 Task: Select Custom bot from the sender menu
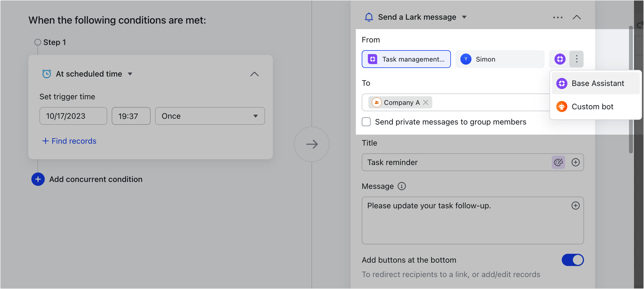click(592, 106)
